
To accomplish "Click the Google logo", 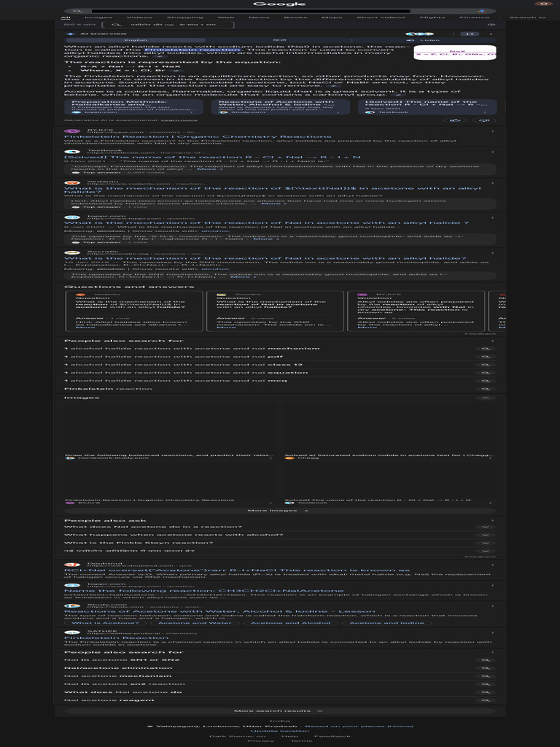I will (279, 4).
